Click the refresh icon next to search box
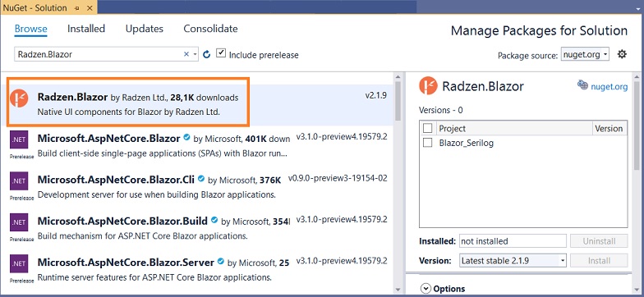The width and height of the screenshot is (644, 297). point(207,54)
